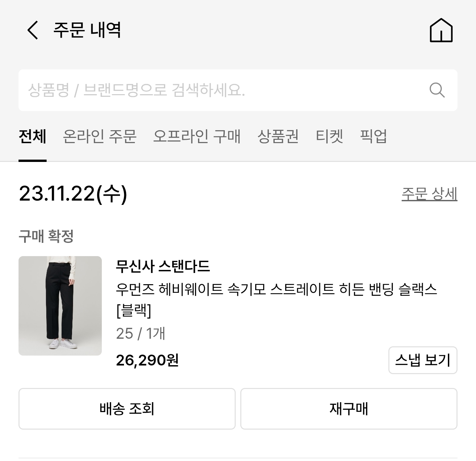The image size is (476, 461).
Task: Open the 픽업 tab
Action: click(x=373, y=136)
